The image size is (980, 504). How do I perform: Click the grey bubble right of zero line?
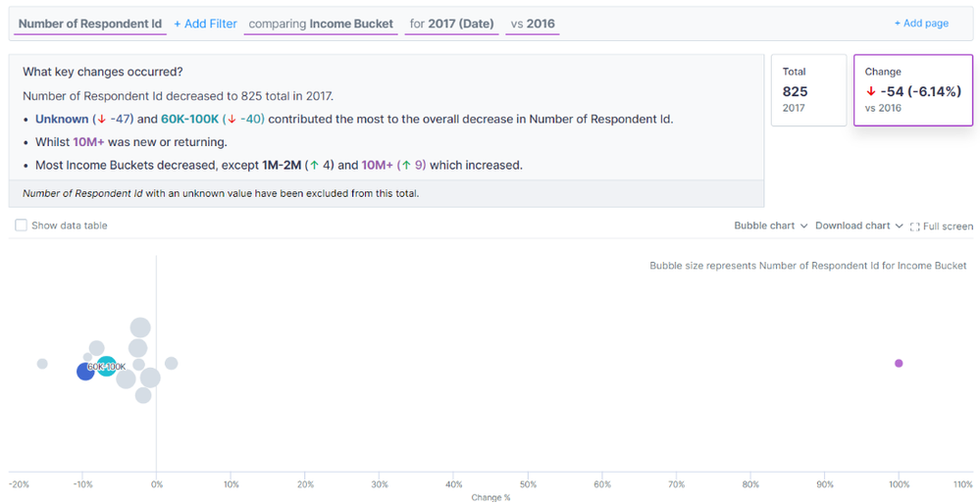172,363
